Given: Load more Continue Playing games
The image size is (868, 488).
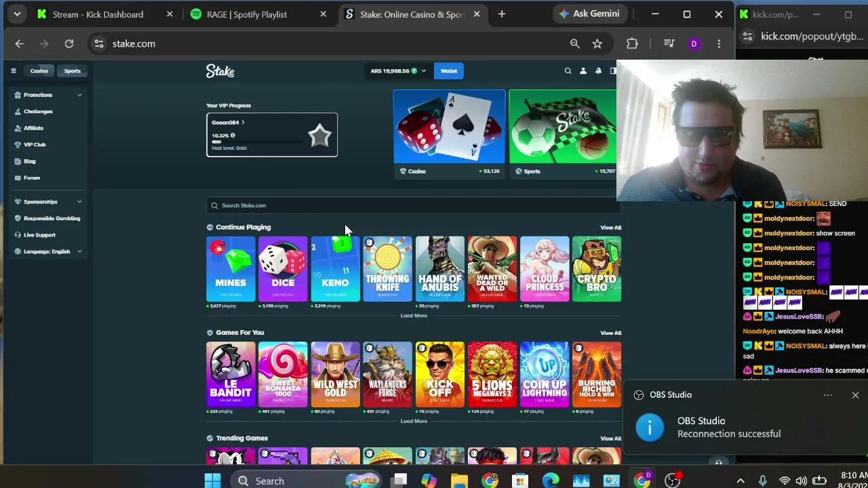Looking at the screenshot, I should click(x=414, y=316).
